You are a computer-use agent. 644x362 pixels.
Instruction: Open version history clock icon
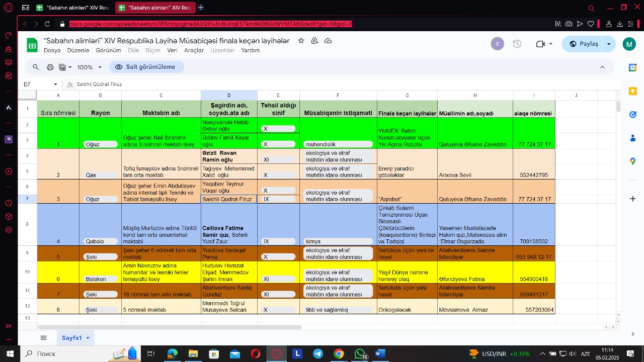tap(517, 44)
